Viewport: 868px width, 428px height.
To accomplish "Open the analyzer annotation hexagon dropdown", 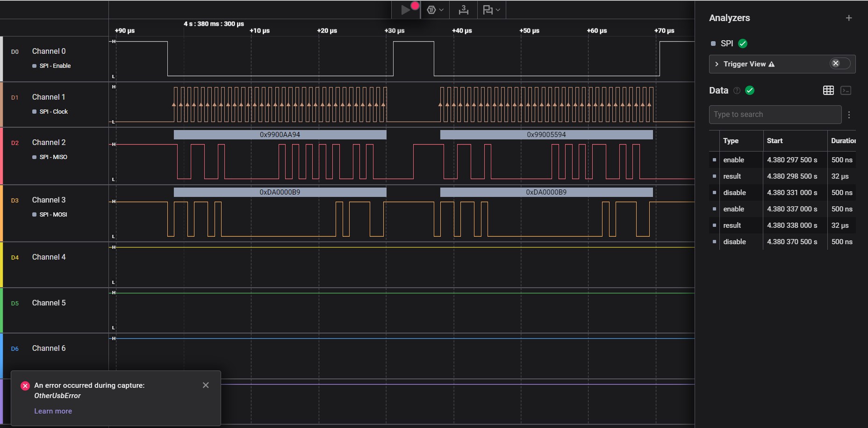I will point(435,10).
